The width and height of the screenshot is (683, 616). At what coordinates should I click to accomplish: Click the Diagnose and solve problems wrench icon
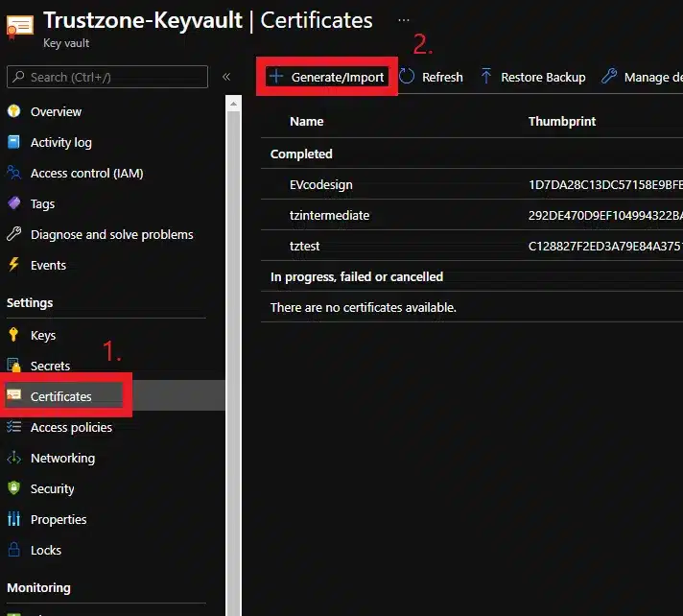pyautogui.click(x=13, y=235)
